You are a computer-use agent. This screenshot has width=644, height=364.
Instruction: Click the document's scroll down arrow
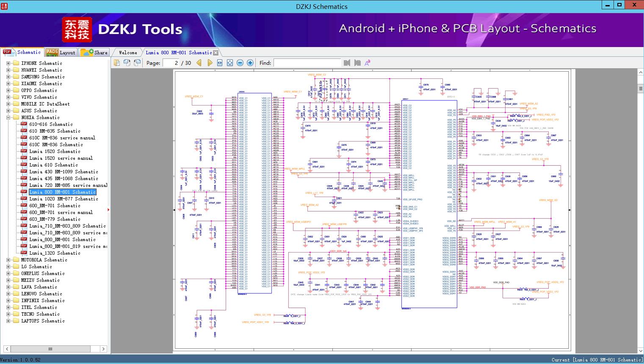coord(641,350)
